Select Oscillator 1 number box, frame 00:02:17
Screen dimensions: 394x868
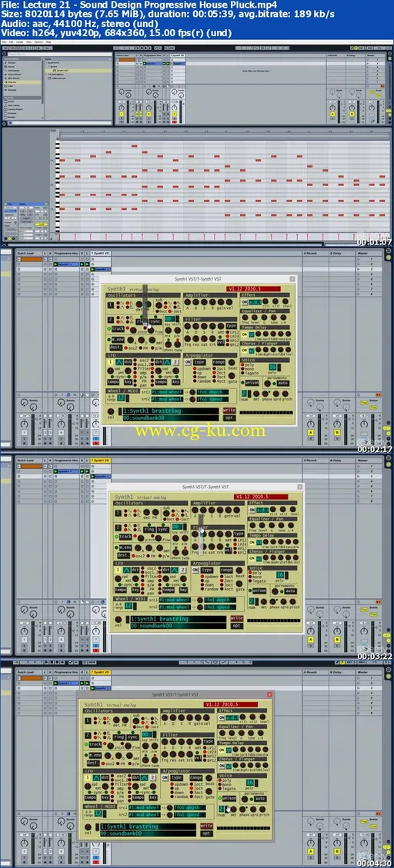[110, 305]
